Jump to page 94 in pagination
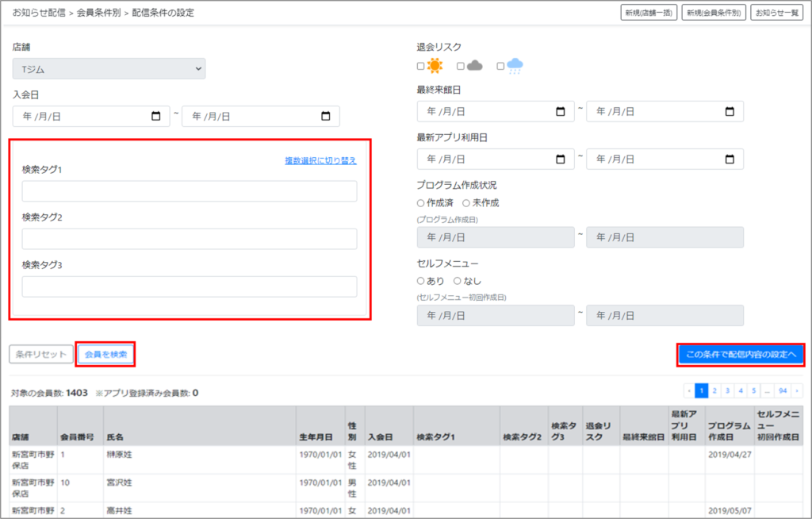This screenshot has width=812, height=519. (782, 390)
